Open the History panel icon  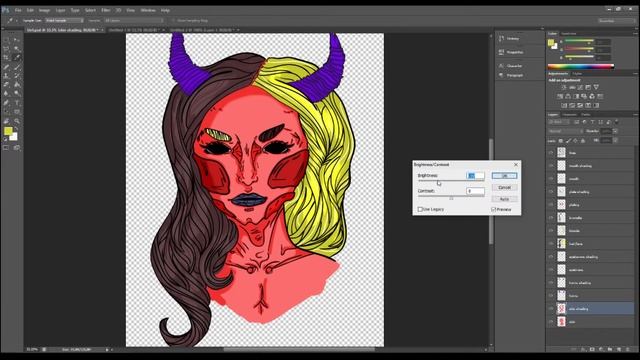click(x=501, y=39)
